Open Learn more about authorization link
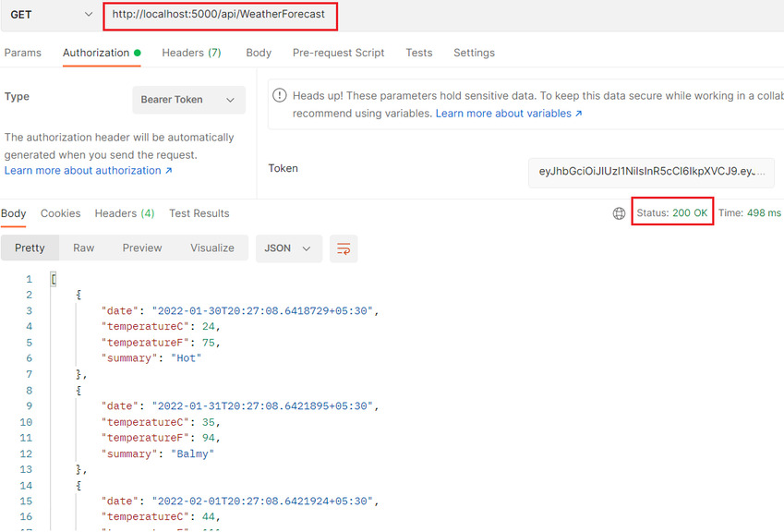Screen dimensions: 784x532 tap(88, 171)
